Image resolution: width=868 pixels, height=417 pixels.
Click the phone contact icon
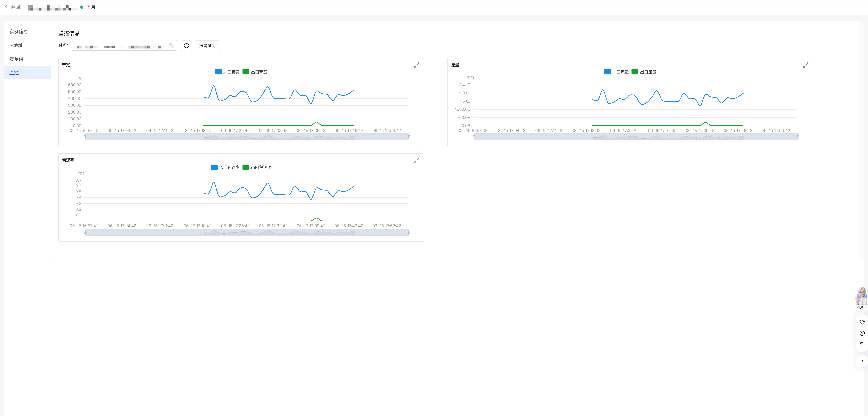pos(862,344)
